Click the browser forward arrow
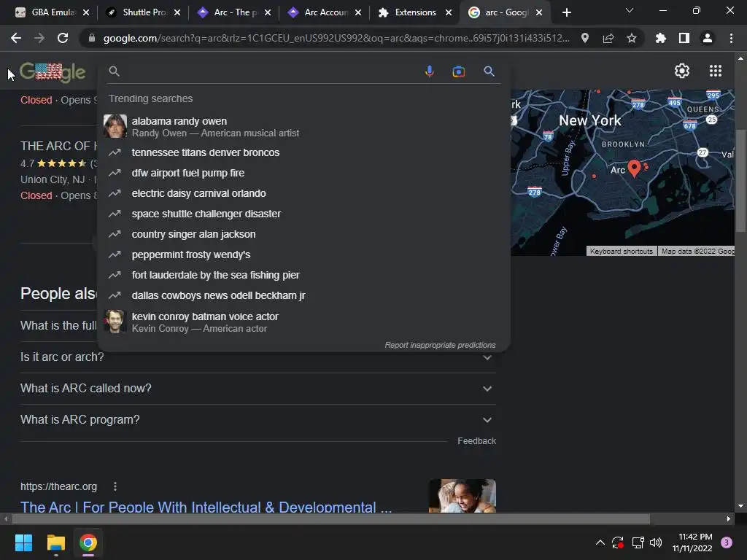Viewport: 747px width, 560px height. tap(39, 38)
